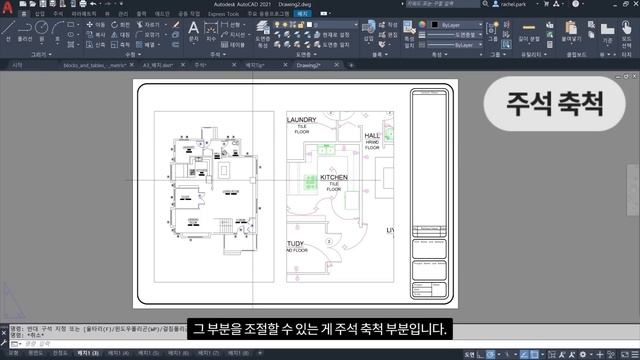Expand the Annotation (주석) panel

pos(218,54)
